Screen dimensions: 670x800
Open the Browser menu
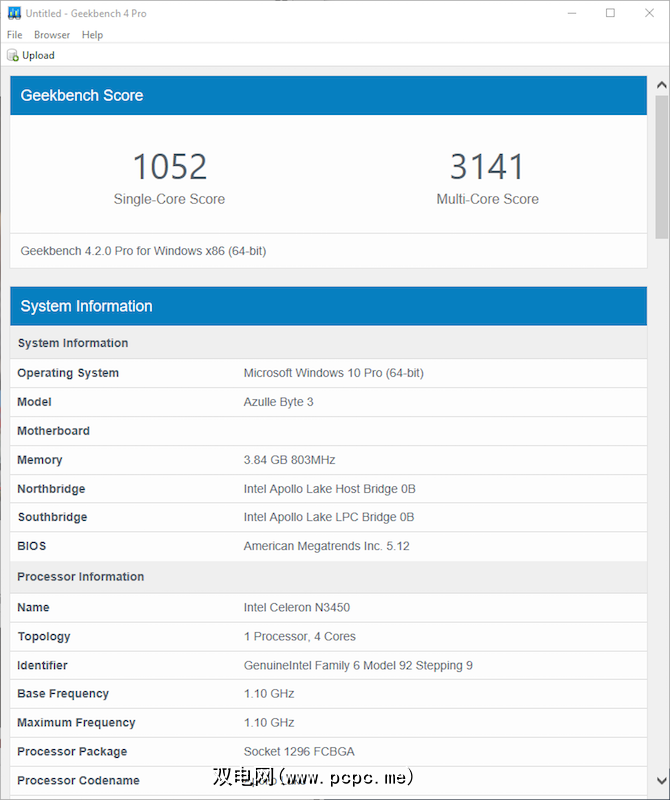(x=52, y=35)
